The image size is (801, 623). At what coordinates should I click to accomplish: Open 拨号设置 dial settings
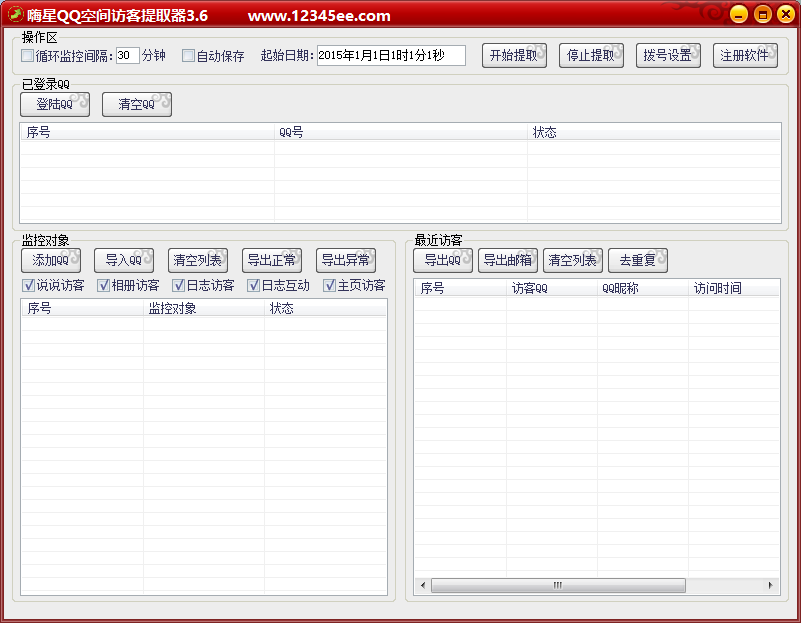tap(668, 56)
